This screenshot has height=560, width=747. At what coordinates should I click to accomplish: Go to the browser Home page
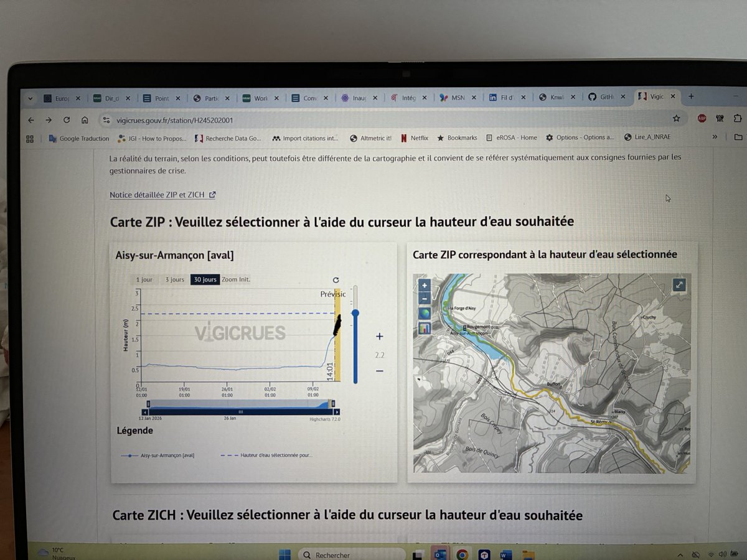pos(85,120)
